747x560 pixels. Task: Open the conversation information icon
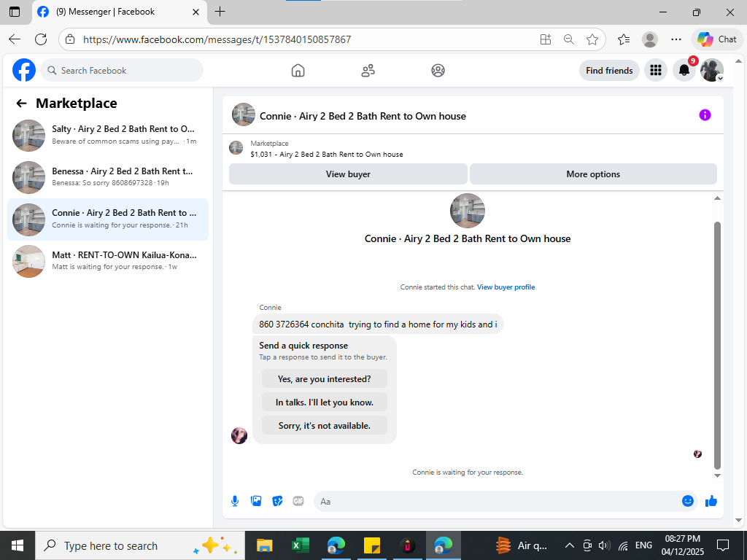click(x=705, y=114)
